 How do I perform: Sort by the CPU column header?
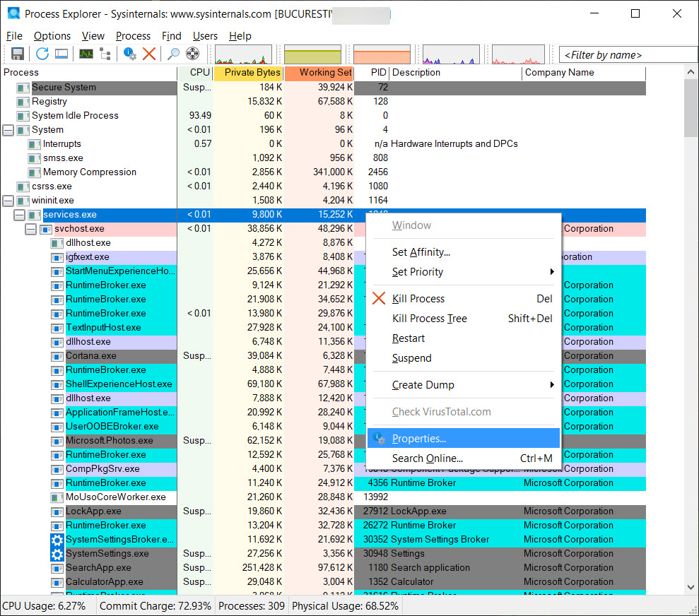pyautogui.click(x=195, y=73)
